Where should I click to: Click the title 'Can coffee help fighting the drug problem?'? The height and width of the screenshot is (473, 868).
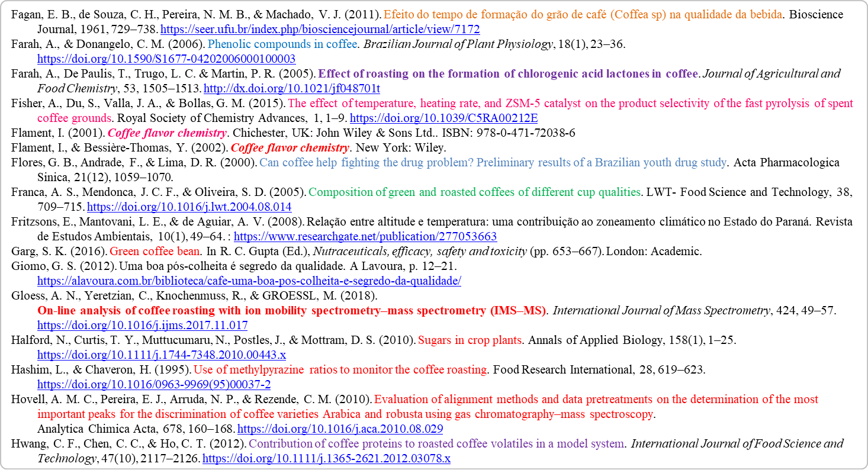click(493, 162)
